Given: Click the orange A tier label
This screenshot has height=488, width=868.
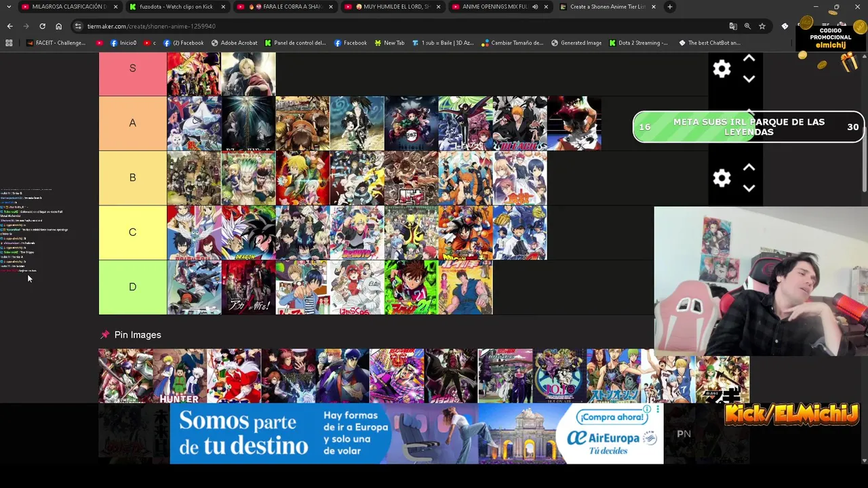Looking at the screenshot, I should [x=132, y=123].
